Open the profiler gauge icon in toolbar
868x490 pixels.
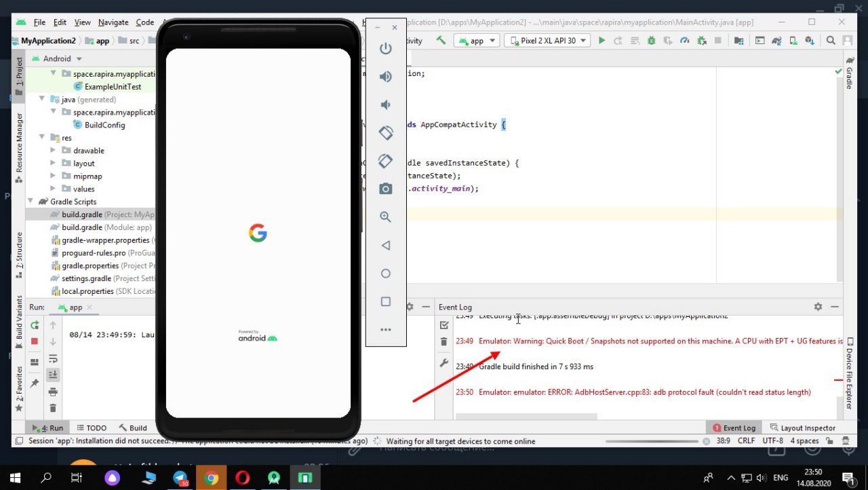pyautogui.click(x=685, y=41)
